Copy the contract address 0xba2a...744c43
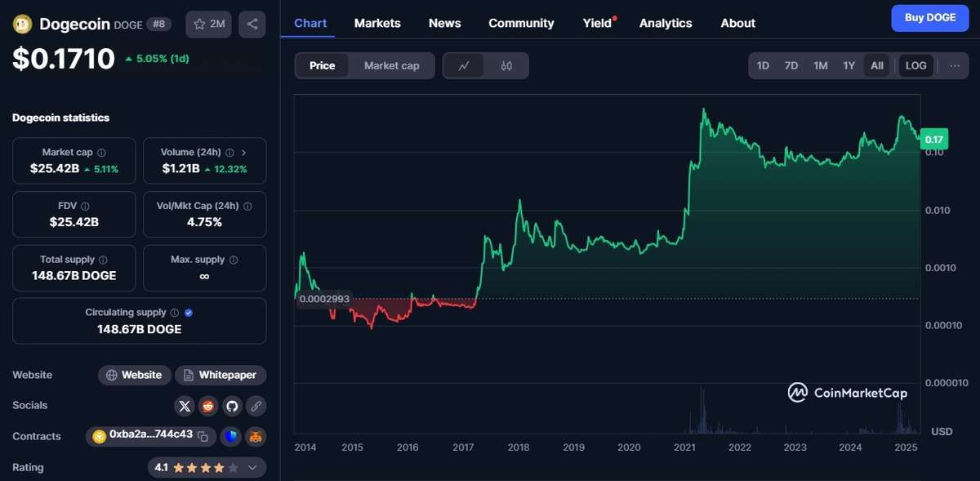Screen dimensions: 980x481 tap(203, 437)
